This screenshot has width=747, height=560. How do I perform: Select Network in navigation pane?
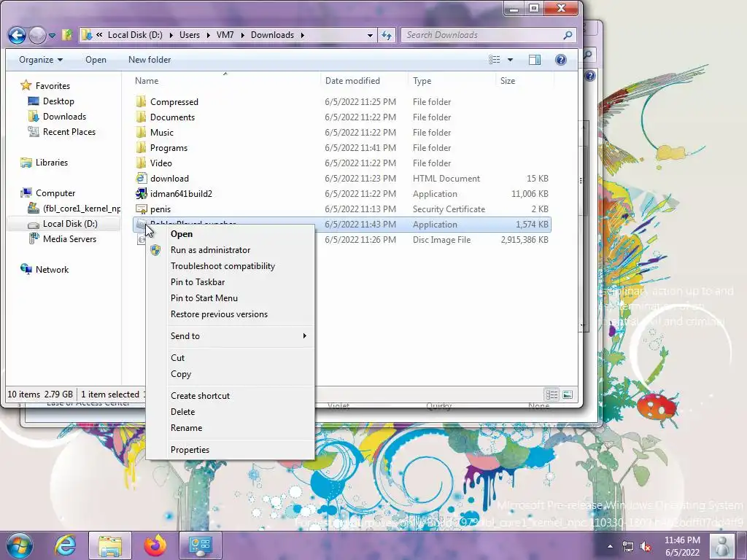tap(52, 270)
